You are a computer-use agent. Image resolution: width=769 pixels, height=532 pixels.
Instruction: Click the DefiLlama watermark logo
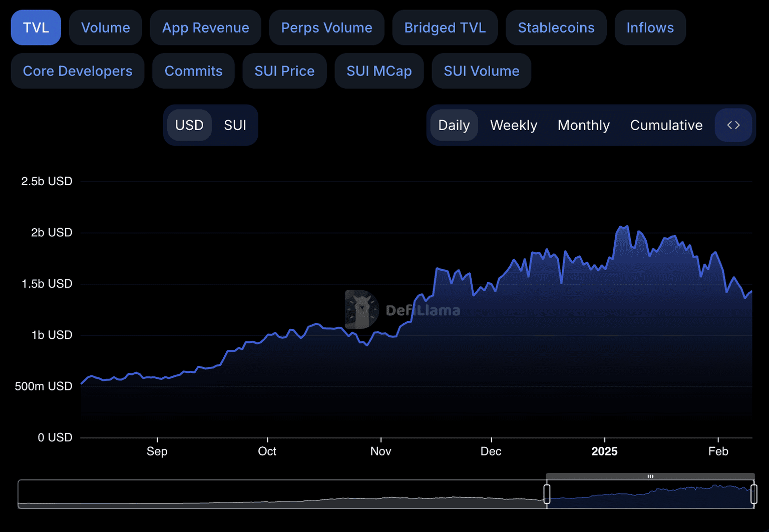point(361,310)
